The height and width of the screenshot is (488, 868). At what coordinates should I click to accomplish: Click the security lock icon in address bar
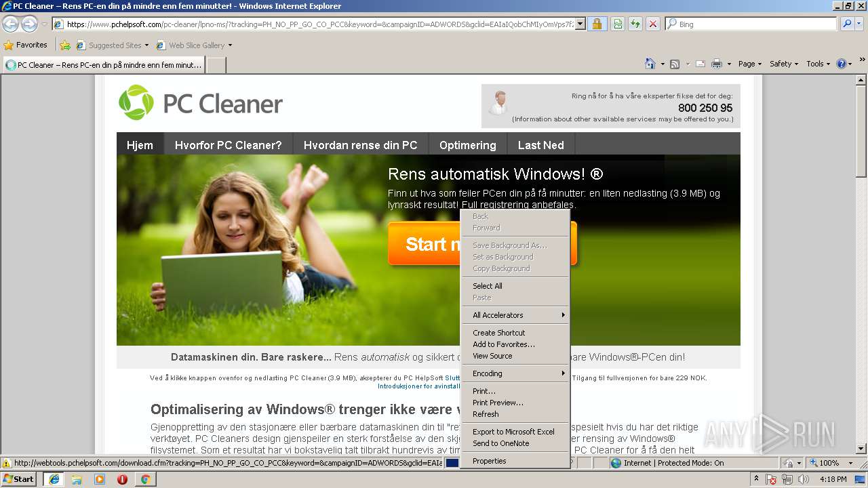pos(597,24)
